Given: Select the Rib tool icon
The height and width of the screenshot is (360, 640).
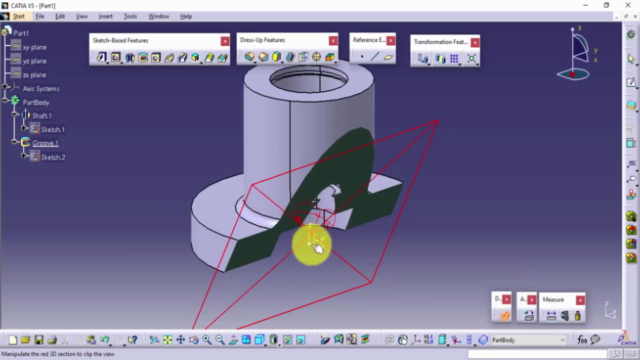Looking at the screenshot, I should [x=169, y=57].
